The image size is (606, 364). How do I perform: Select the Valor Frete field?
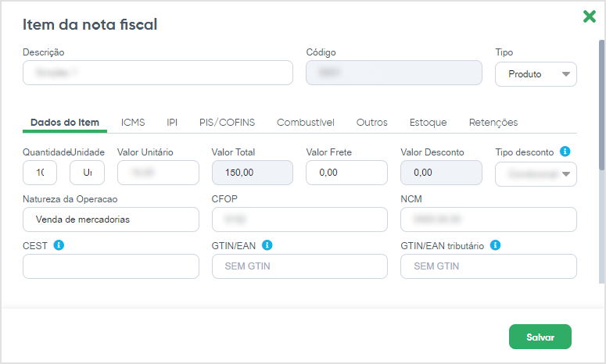346,173
